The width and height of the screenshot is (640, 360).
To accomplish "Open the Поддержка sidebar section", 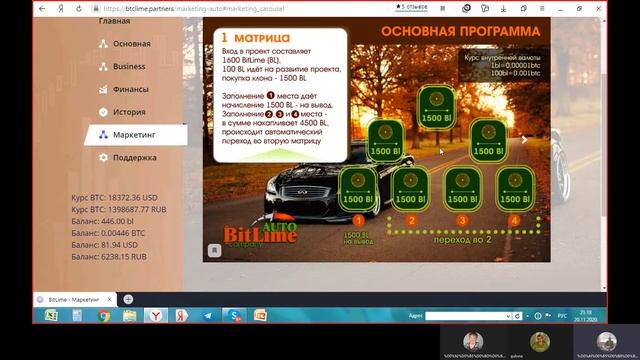I will point(135,158).
